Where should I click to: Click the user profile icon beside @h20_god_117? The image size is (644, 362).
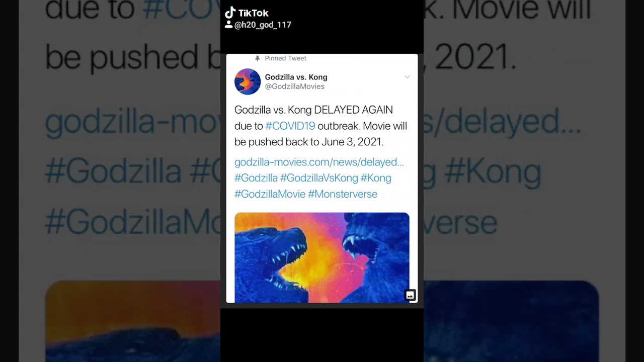pos(228,25)
